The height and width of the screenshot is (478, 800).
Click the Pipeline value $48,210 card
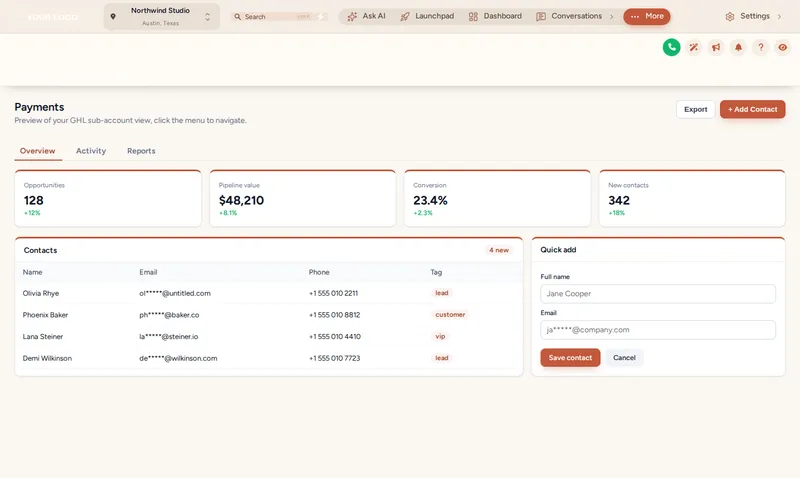[x=303, y=198]
